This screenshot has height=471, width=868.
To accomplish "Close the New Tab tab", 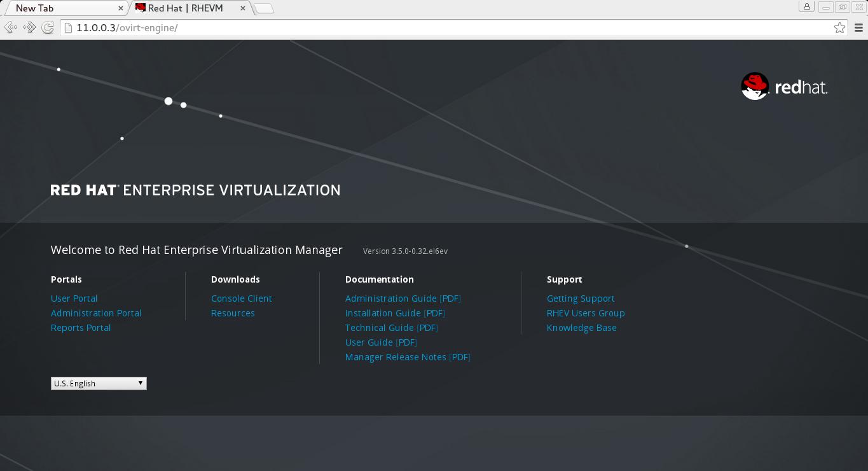I will click(121, 8).
